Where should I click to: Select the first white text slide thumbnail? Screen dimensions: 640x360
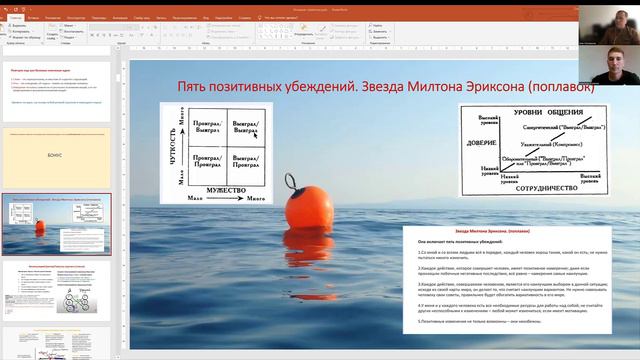57,92
